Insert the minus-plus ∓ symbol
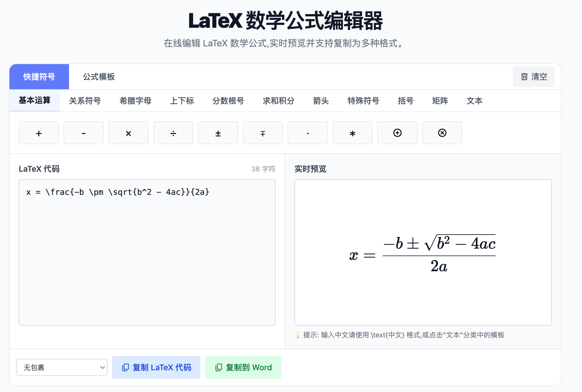 (x=263, y=133)
